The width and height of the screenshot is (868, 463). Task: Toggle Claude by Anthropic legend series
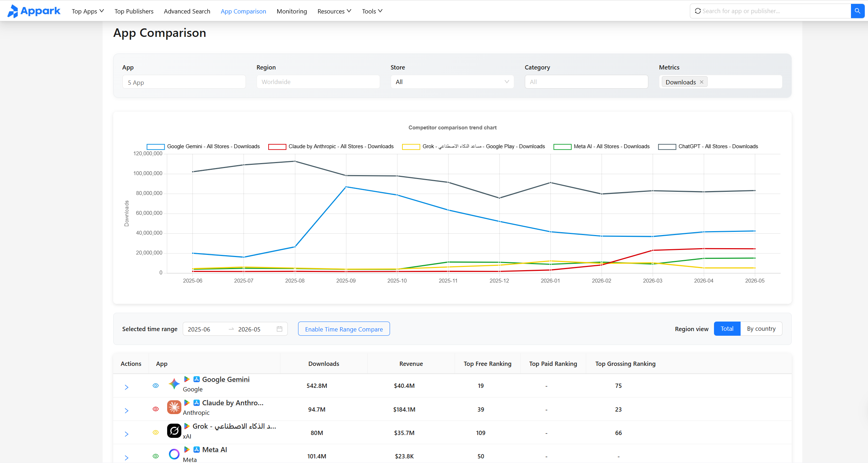point(331,146)
